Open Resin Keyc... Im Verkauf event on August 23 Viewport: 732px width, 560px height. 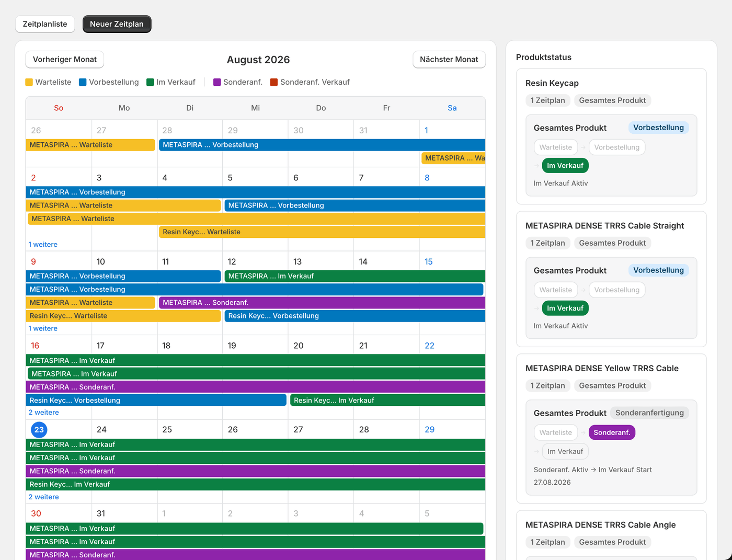(x=256, y=484)
